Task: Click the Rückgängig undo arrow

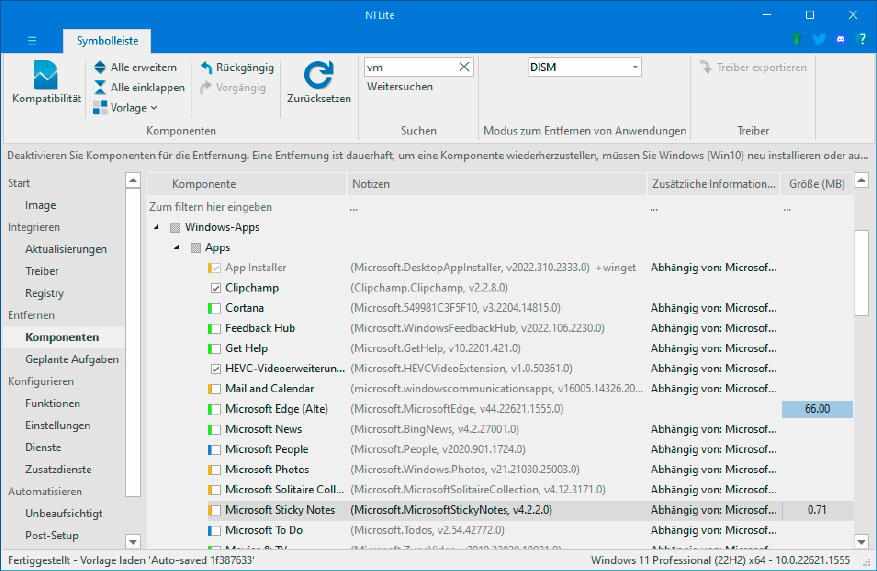Action: tap(206, 68)
